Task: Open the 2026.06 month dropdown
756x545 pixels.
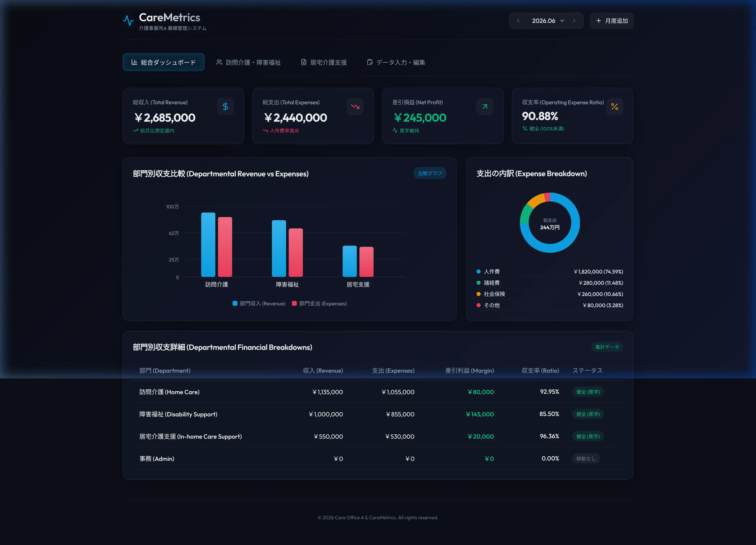Action: (x=548, y=21)
